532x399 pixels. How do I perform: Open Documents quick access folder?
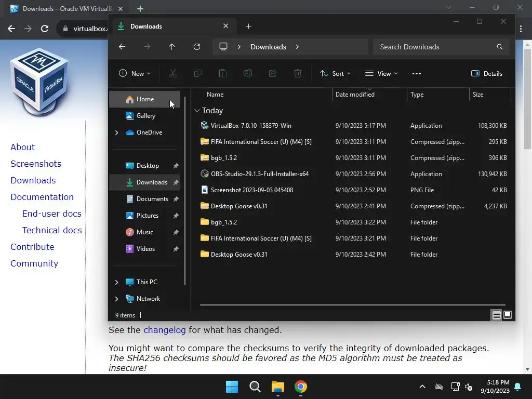tap(145, 199)
